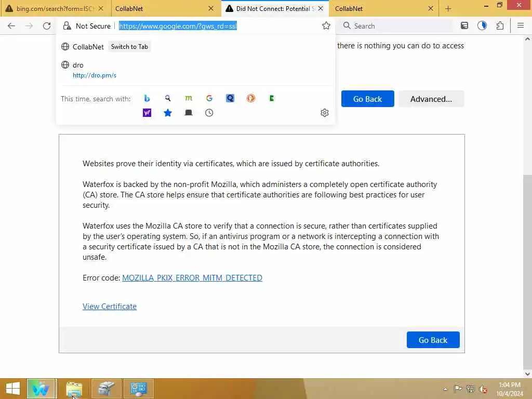The height and width of the screenshot is (399, 532).
Task: Click the upper Go Back button
Action: [367, 99]
